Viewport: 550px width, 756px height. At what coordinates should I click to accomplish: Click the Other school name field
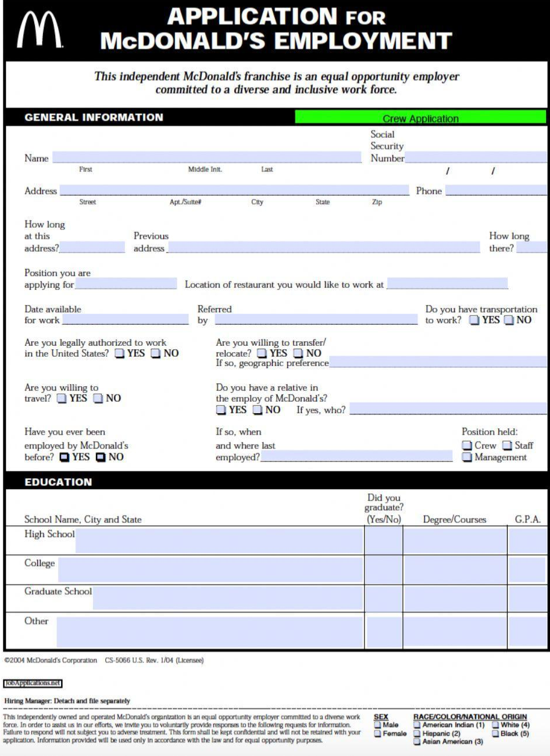tap(209, 632)
